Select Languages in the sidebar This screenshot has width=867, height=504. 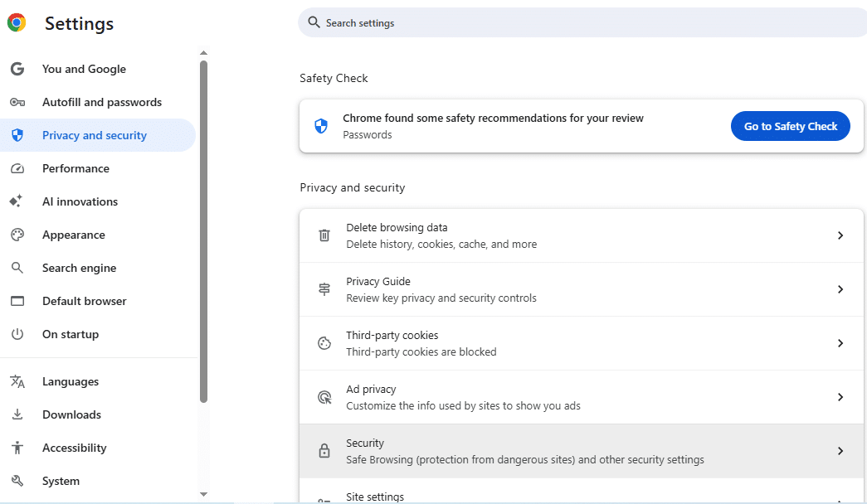point(71,381)
